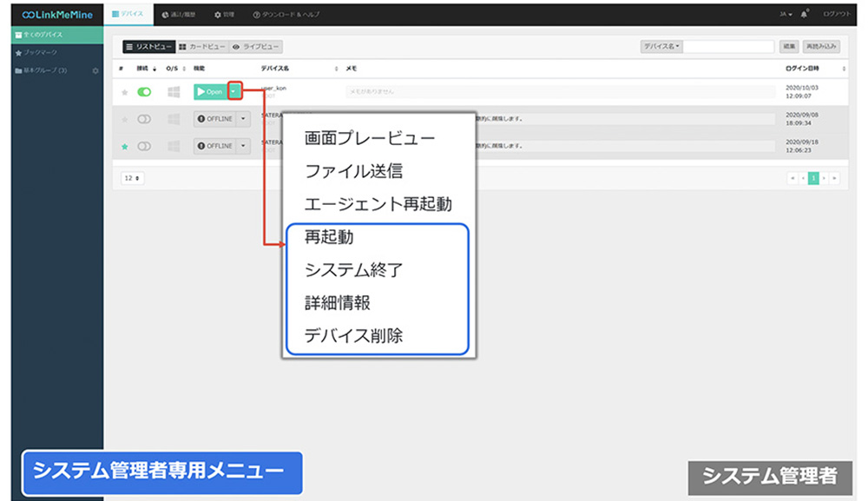868x501 pixels.
Task: Click the LinkMeMine logo
Action: [57, 15]
